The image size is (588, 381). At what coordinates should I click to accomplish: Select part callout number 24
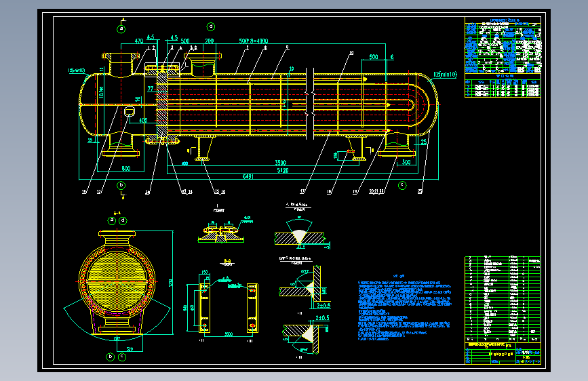pyautogui.click(x=147, y=192)
